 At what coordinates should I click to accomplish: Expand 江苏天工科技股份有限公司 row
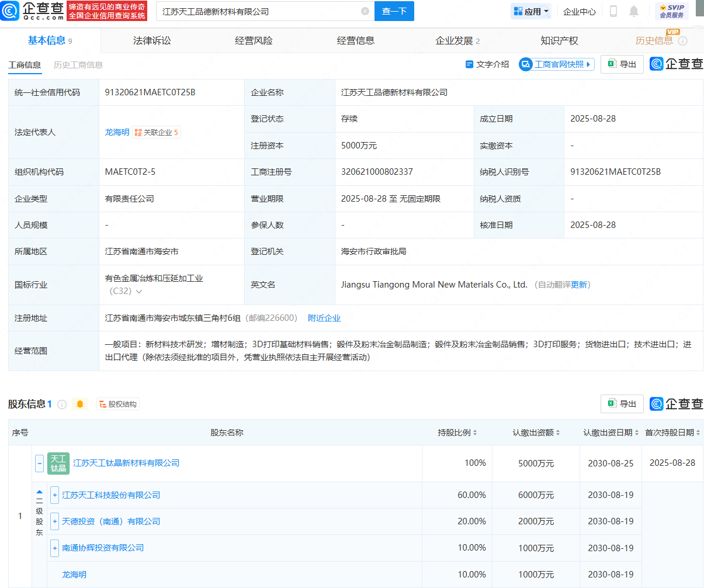54,495
